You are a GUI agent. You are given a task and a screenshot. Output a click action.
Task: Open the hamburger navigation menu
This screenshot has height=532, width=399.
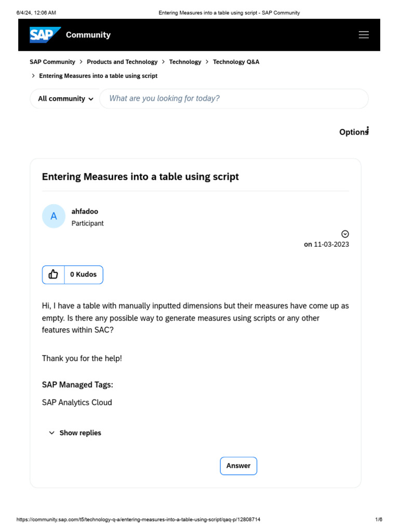tap(364, 35)
